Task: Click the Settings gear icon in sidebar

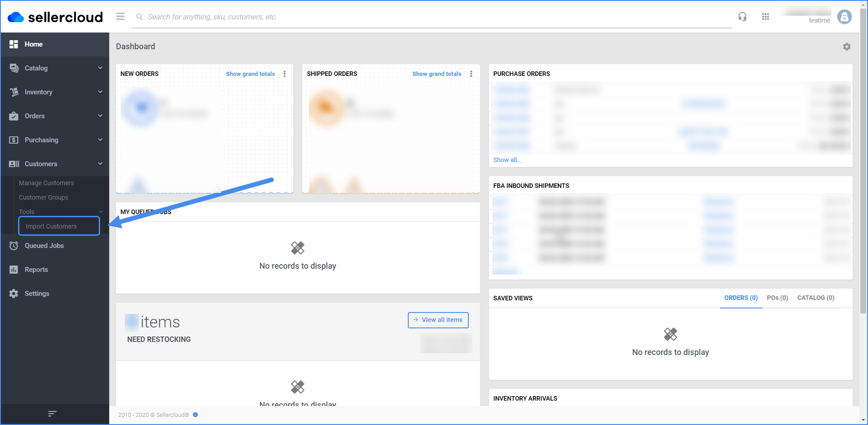Action: click(14, 294)
